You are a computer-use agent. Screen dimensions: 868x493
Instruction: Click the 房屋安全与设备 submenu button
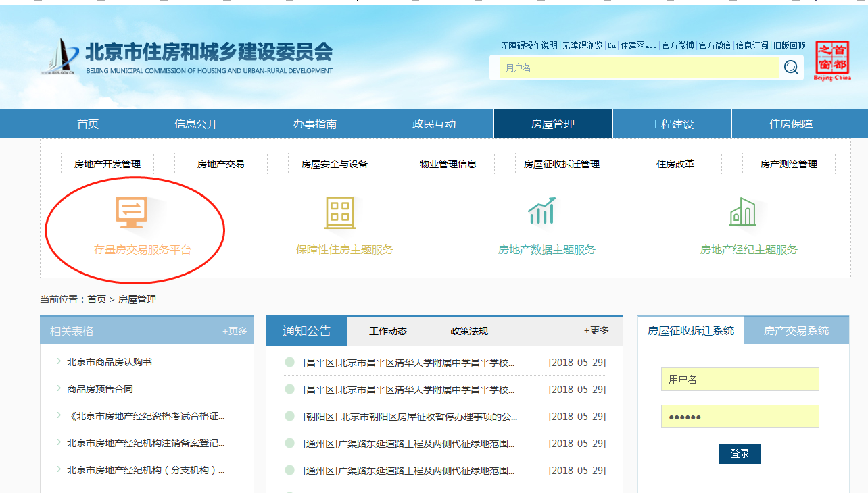(x=335, y=163)
